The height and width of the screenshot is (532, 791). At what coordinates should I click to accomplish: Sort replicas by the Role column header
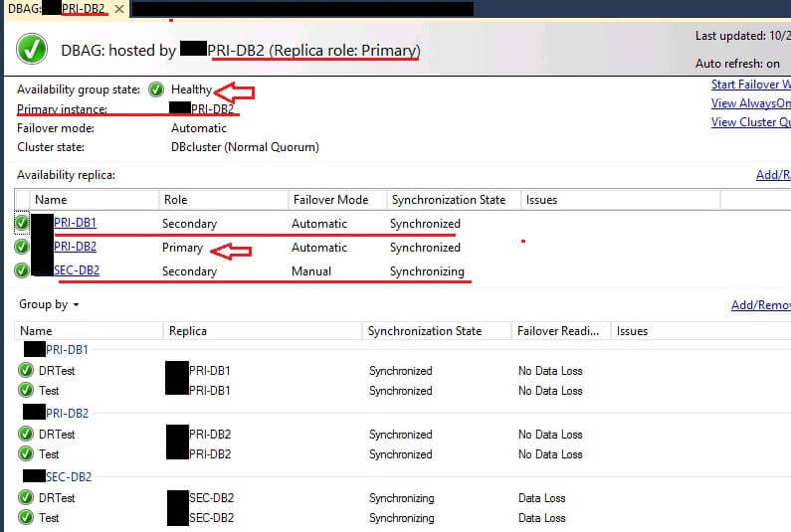224,200
